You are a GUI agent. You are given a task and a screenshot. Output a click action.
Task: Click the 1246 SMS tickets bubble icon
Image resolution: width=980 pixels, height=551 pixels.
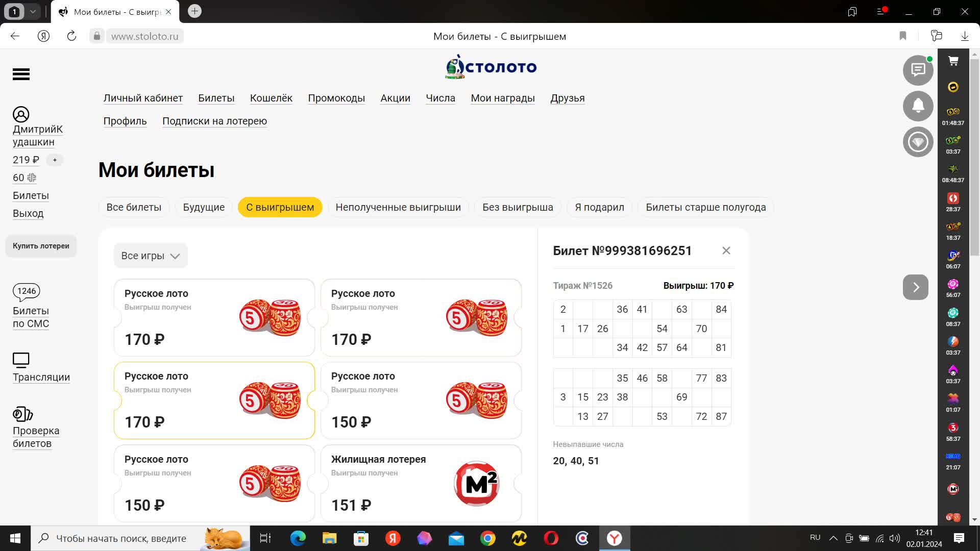tap(27, 291)
